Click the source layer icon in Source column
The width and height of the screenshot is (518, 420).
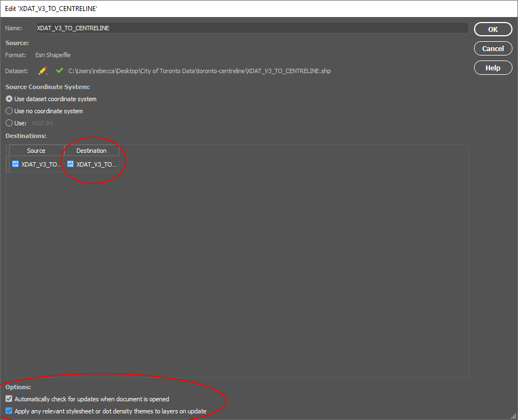pyautogui.click(x=15, y=164)
